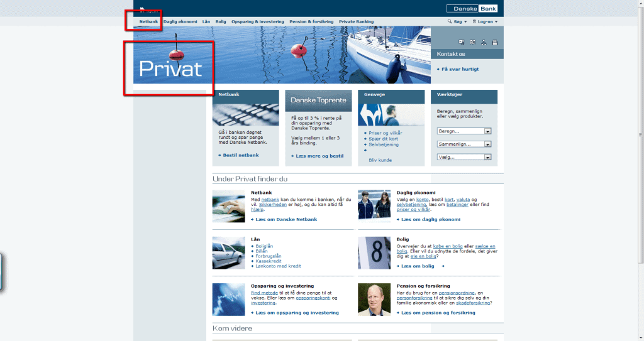Follow the Læs mere og bestil link

319,156
